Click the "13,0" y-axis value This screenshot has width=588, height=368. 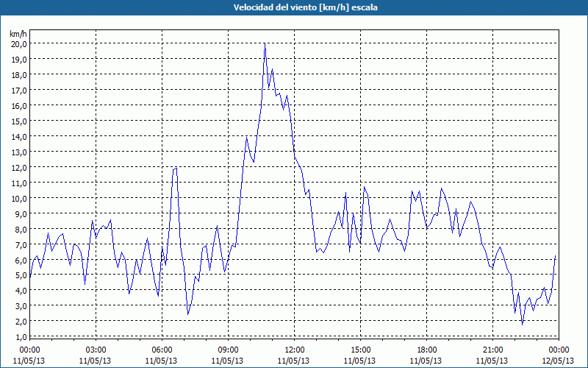[x=19, y=152]
